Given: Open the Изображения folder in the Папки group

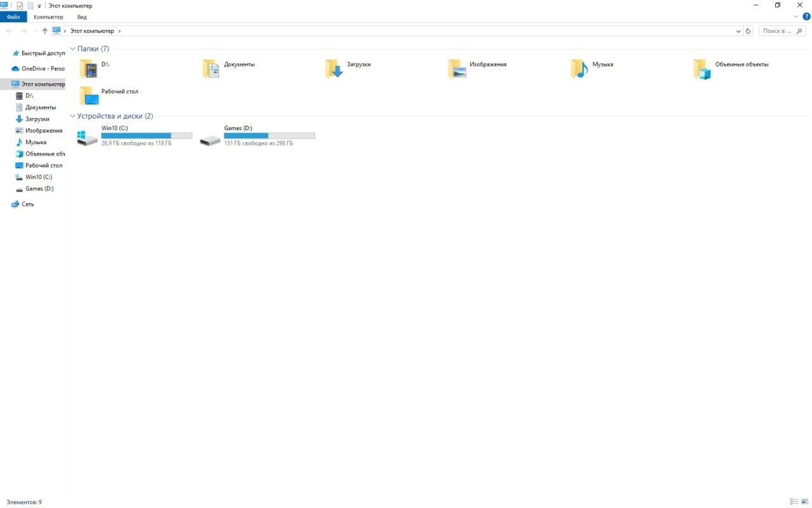Looking at the screenshot, I should pos(477,68).
